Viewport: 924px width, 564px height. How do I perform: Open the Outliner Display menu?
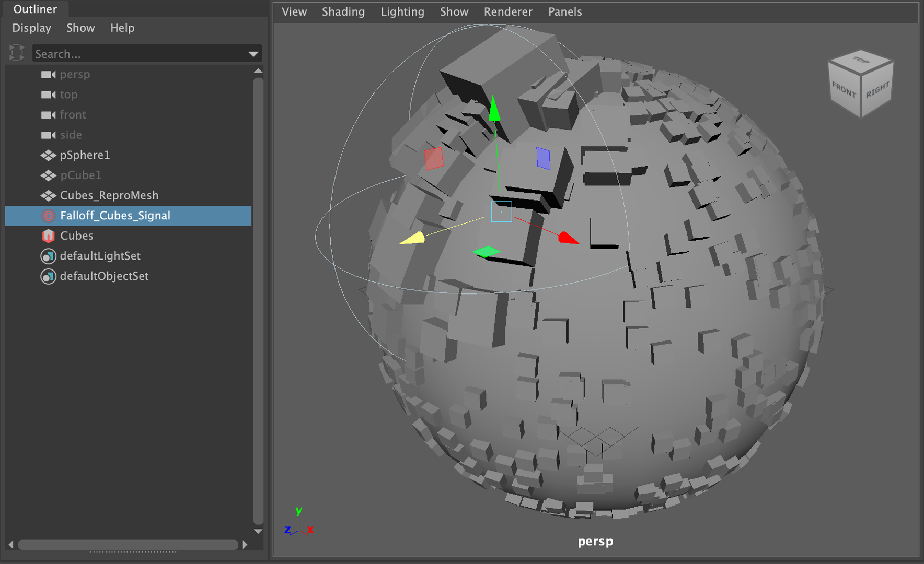(31, 28)
